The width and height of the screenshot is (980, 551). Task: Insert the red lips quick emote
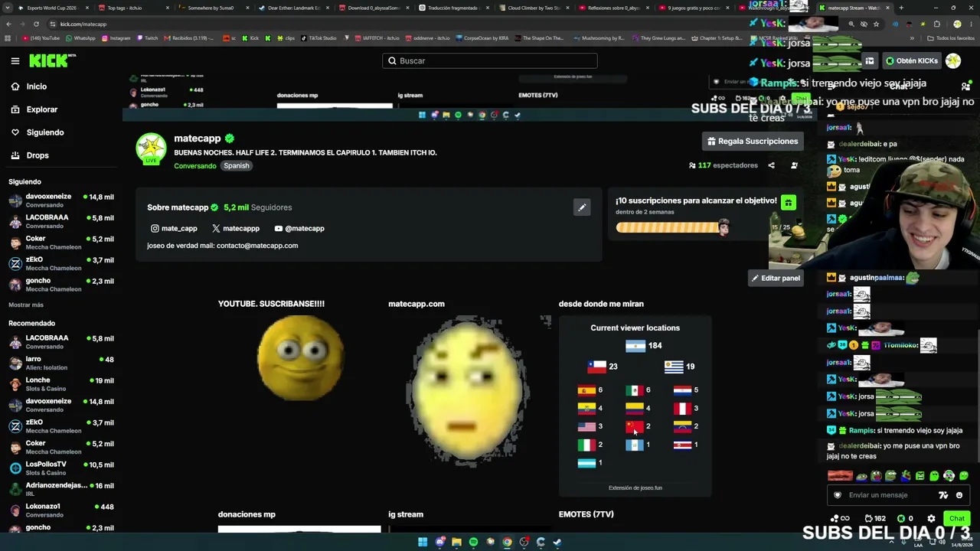pos(840,476)
